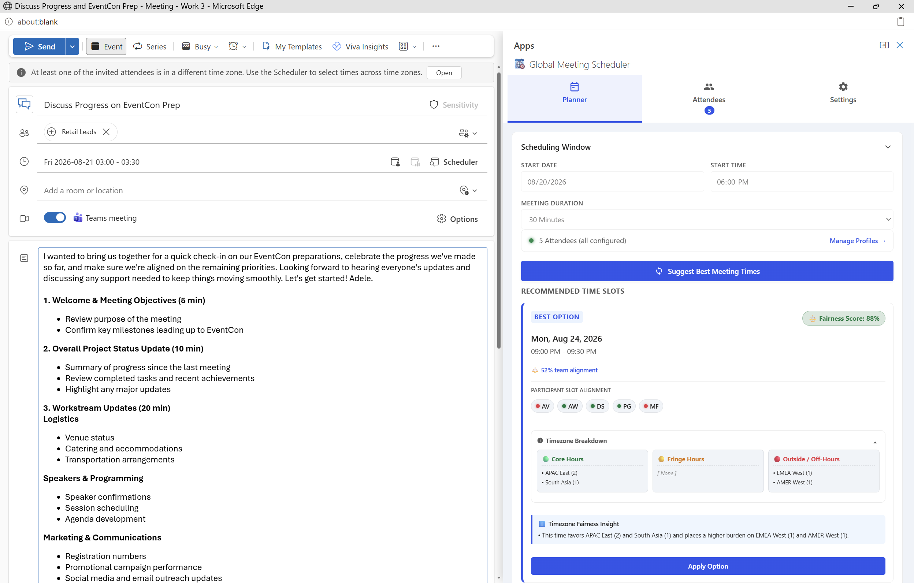
Task: Collapse the Scheduling Window section
Action: pos(888,147)
